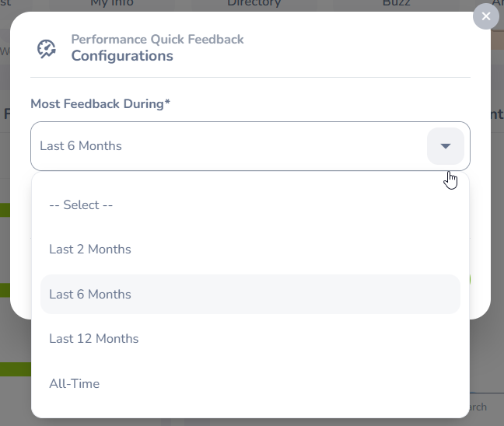
Task: Click the Most Feedback During label
Action: tap(100, 104)
